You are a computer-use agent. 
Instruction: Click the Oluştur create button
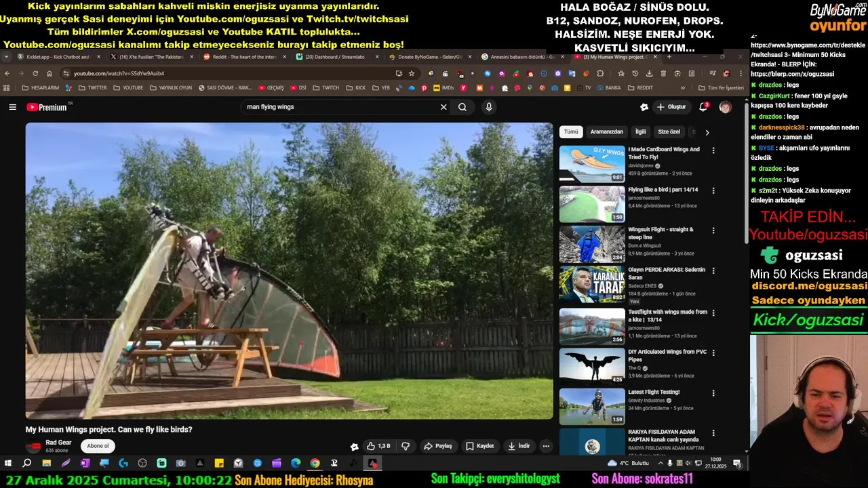click(x=671, y=107)
